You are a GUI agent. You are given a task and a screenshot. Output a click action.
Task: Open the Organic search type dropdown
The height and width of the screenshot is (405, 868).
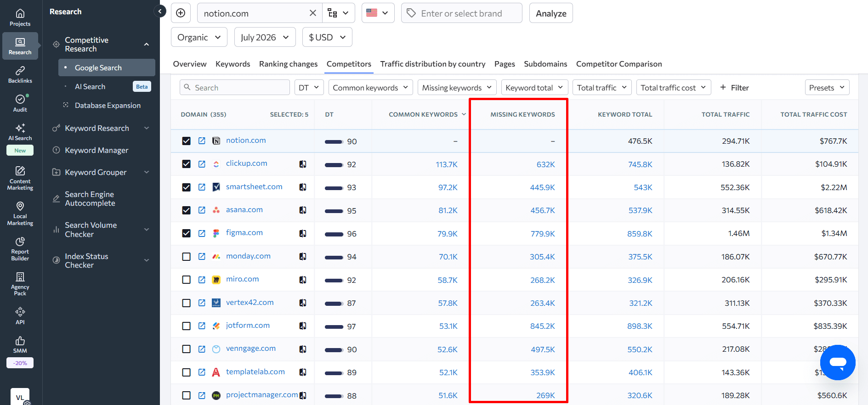click(x=199, y=37)
